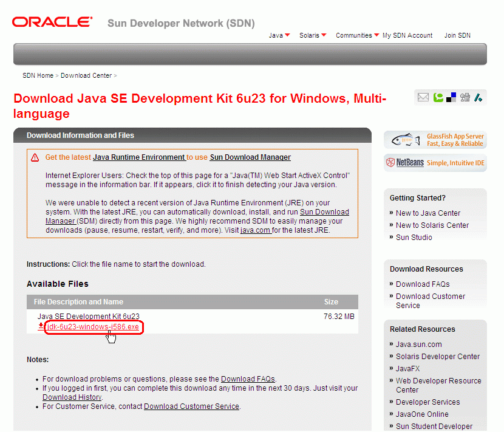Open the Download History link
Screen dimensions: 504x432
[72, 397]
